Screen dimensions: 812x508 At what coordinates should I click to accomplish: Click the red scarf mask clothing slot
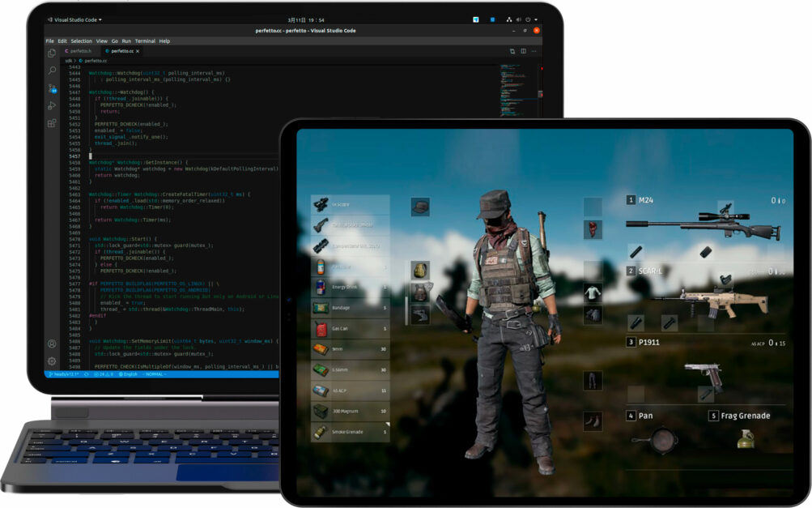pyautogui.click(x=593, y=229)
